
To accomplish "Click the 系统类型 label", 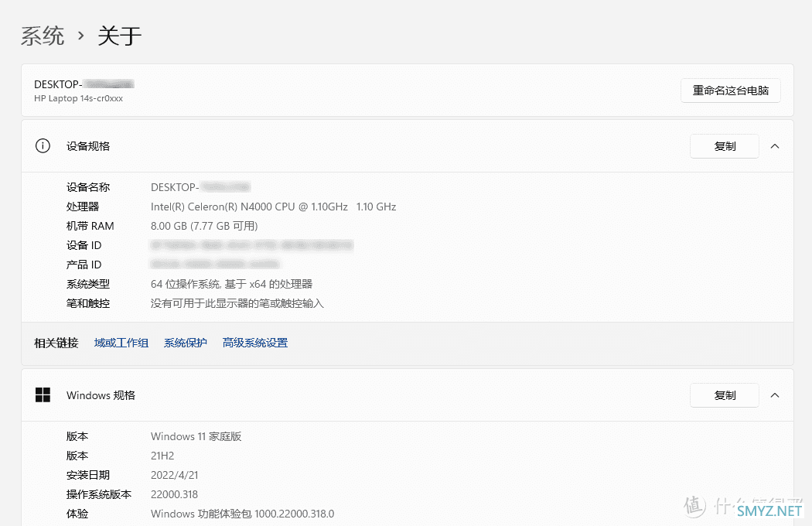I will point(88,284).
